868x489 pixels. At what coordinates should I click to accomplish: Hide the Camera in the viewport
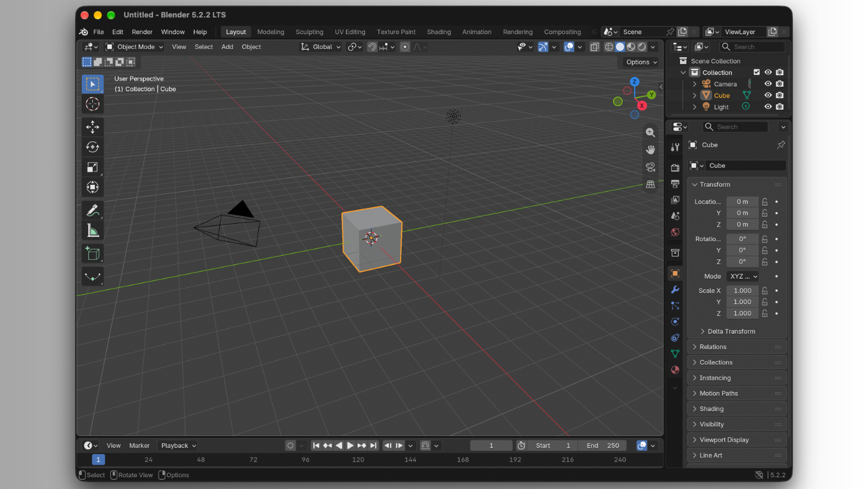click(x=768, y=84)
